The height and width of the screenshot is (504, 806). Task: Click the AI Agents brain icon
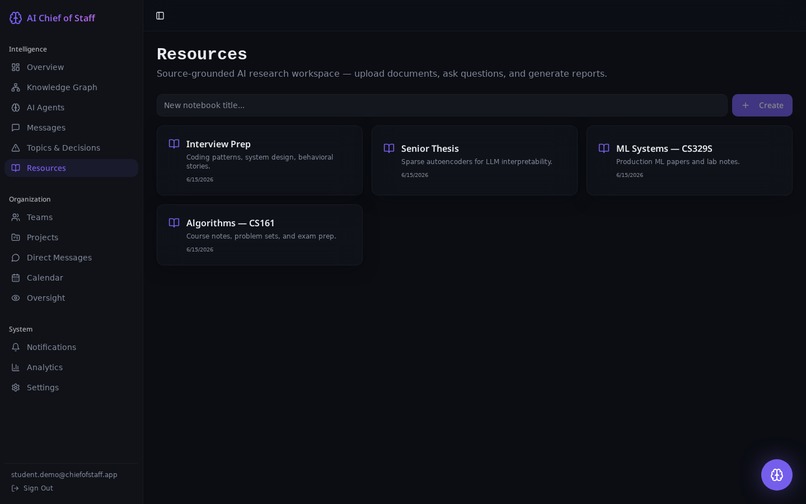16,107
